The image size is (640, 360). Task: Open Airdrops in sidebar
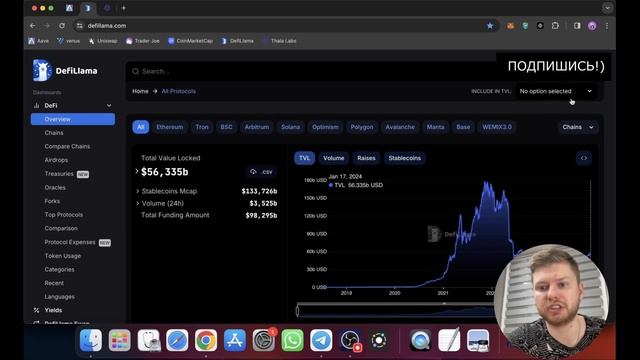point(56,160)
